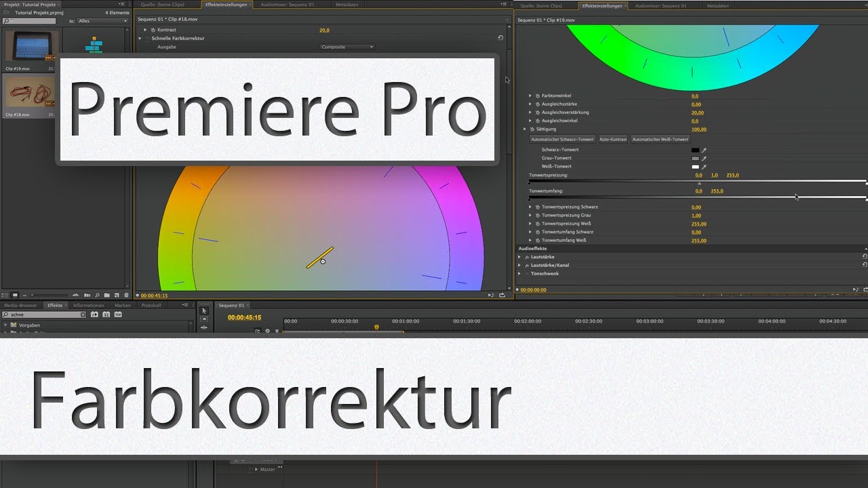This screenshot has height=488, width=868.
Task: Click the Accelerated effects filter icon
Action: click(x=94, y=314)
